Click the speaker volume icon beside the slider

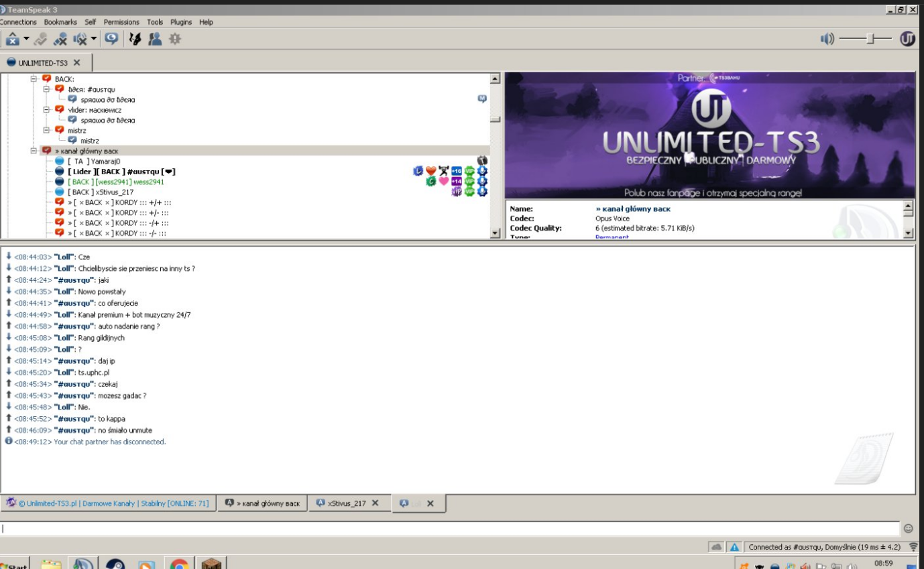tap(827, 40)
